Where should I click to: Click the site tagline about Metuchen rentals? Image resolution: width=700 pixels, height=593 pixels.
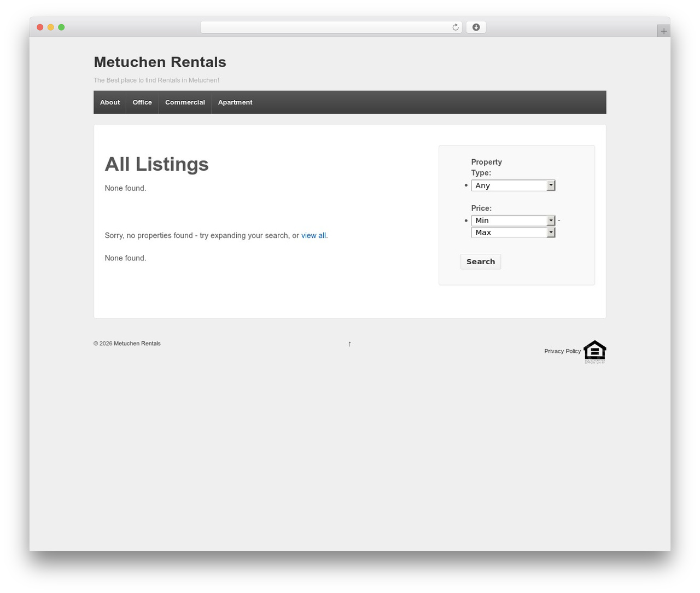click(x=156, y=80)
